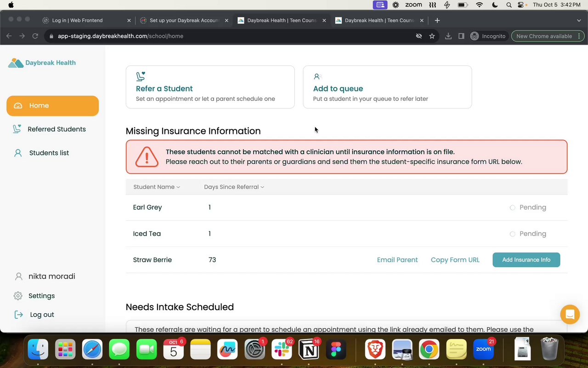Toggle the Chrome side panel icon

(x=461, y=36)
